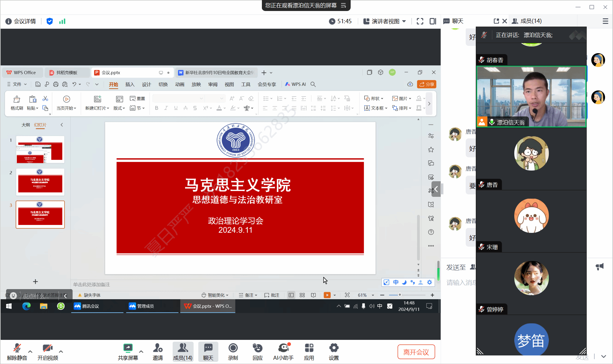Open the Apps (应用) icon
613x364 pixels.
309,351
